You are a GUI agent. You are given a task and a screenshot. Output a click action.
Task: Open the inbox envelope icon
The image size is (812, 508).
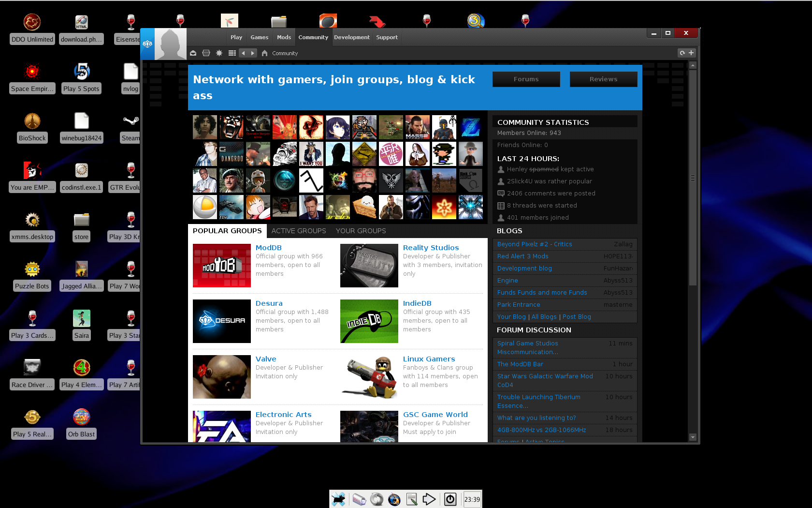point(193,53)
